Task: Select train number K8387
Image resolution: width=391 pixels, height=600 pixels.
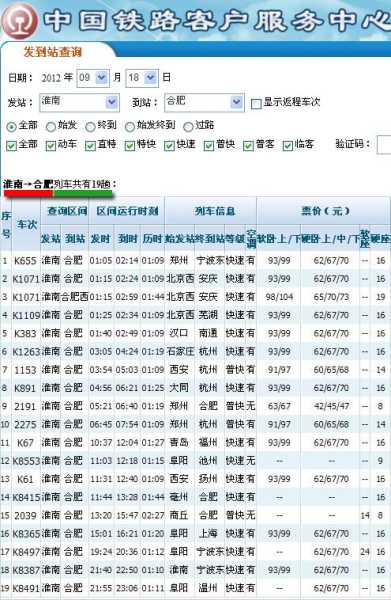Action: [26, 570]
